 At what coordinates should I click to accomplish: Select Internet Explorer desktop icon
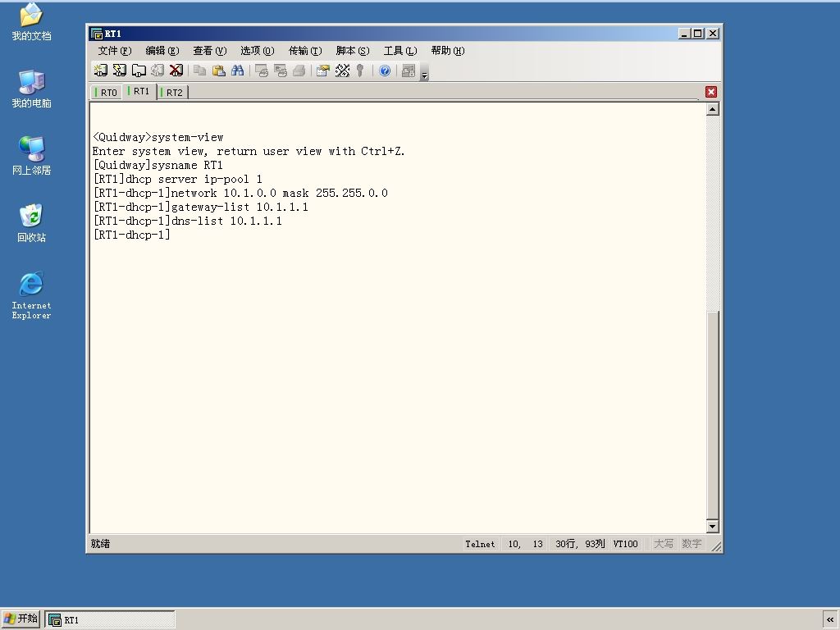point(32,295)
